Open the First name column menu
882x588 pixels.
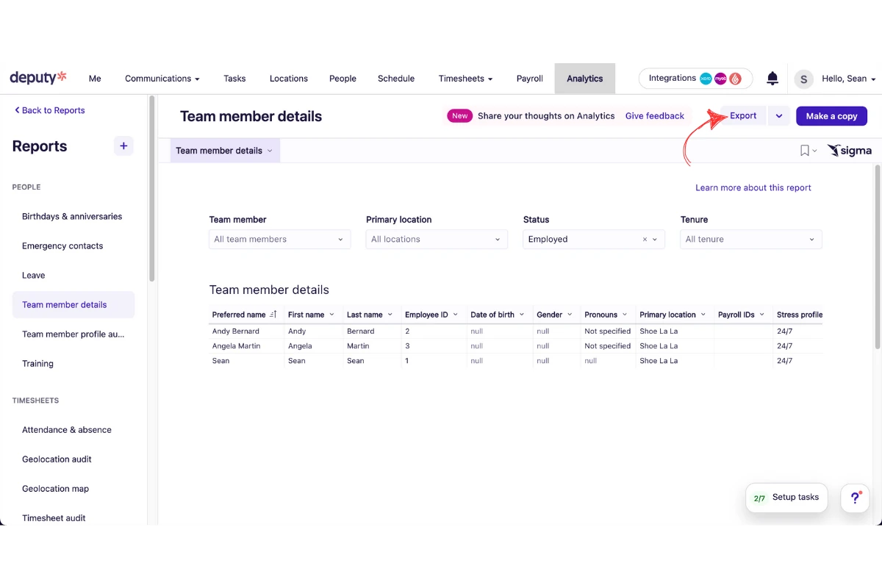click(331, 315)
